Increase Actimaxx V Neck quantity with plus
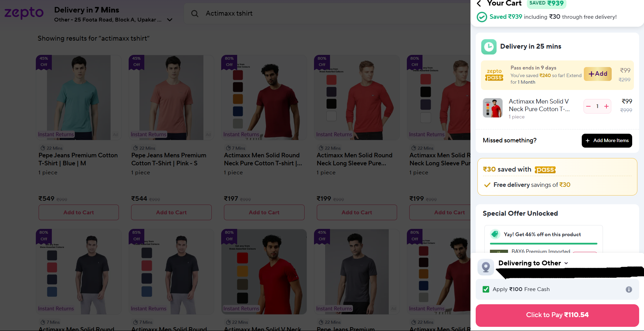644x331 pixels. [606, 106]
